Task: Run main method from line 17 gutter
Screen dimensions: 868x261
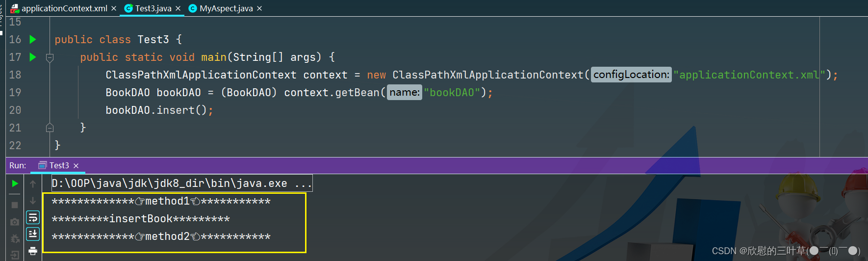Action: click(x=33, y=57)
